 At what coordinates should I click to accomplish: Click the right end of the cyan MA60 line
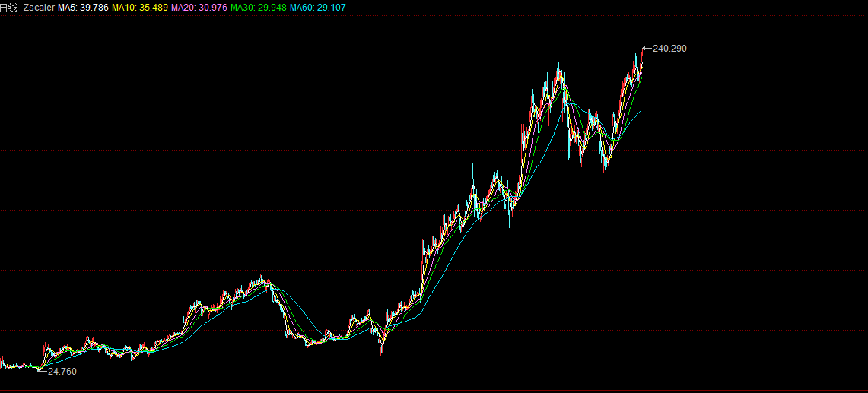(641, 109)
